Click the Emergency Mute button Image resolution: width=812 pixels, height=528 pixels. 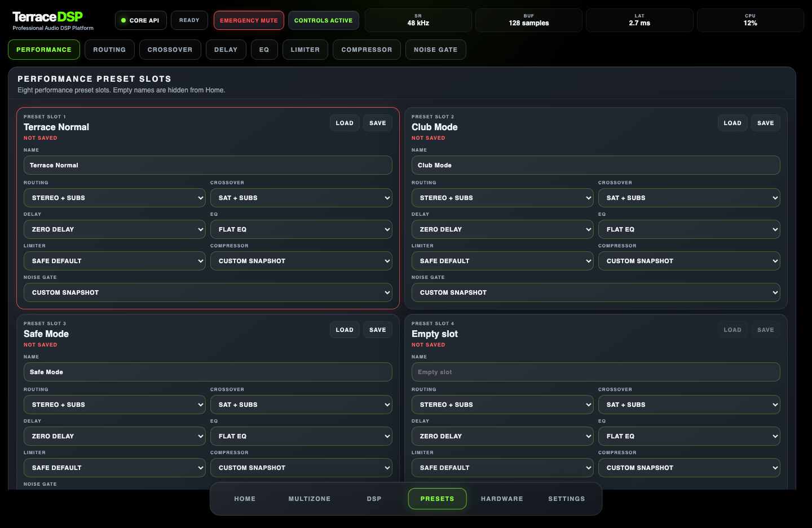249,20
